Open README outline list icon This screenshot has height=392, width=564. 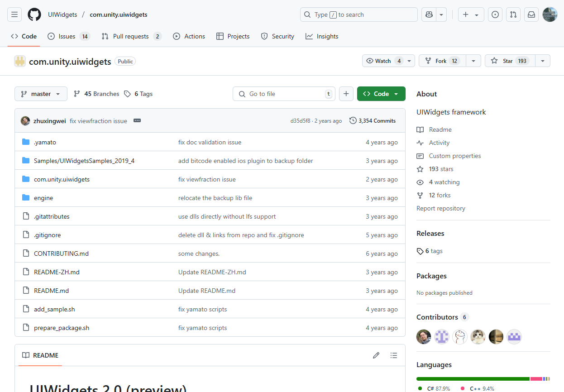click(x=394, y=355)
